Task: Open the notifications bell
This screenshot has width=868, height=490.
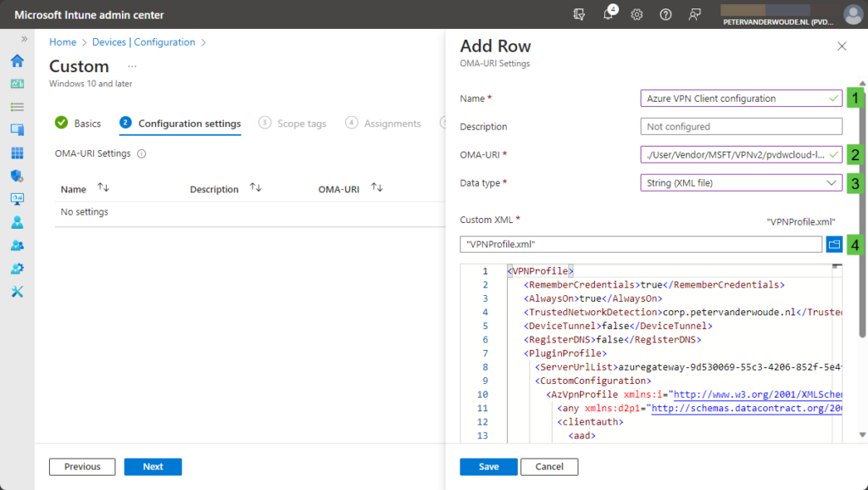Action: coord(609,14)
